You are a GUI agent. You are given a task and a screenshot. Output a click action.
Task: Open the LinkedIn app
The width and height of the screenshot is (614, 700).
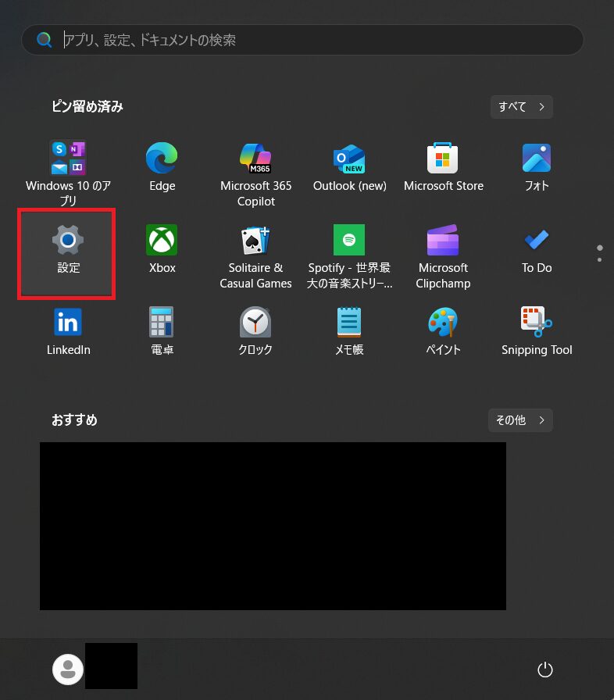click(x=68, y=330)
